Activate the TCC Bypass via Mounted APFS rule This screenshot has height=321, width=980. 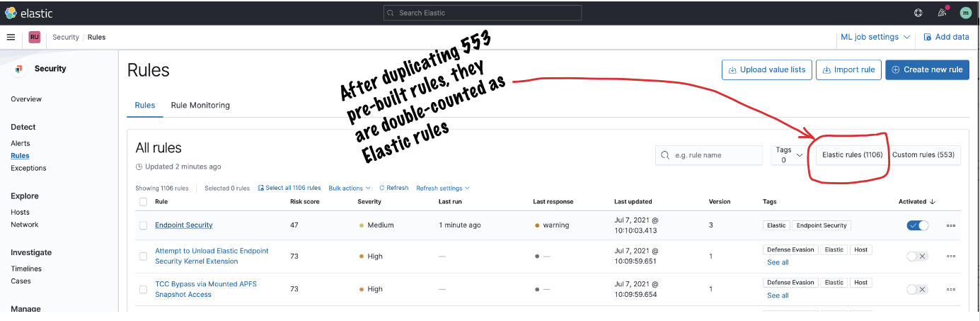(917, 289)
